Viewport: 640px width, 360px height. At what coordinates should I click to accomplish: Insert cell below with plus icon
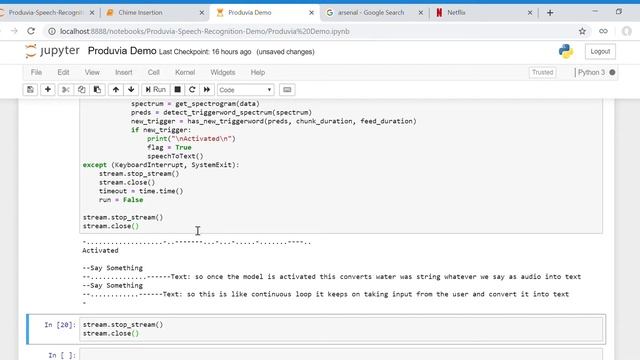click(48, 90)
